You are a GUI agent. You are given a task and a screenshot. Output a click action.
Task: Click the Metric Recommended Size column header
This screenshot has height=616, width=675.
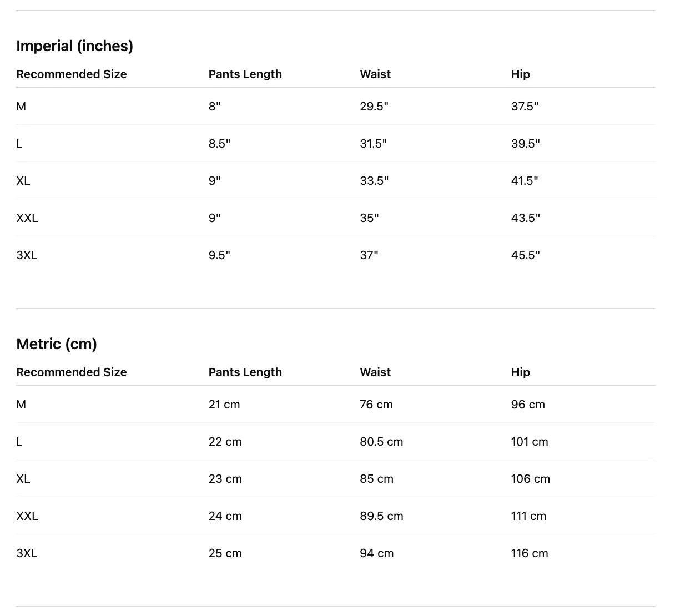(x=72, y=372)
